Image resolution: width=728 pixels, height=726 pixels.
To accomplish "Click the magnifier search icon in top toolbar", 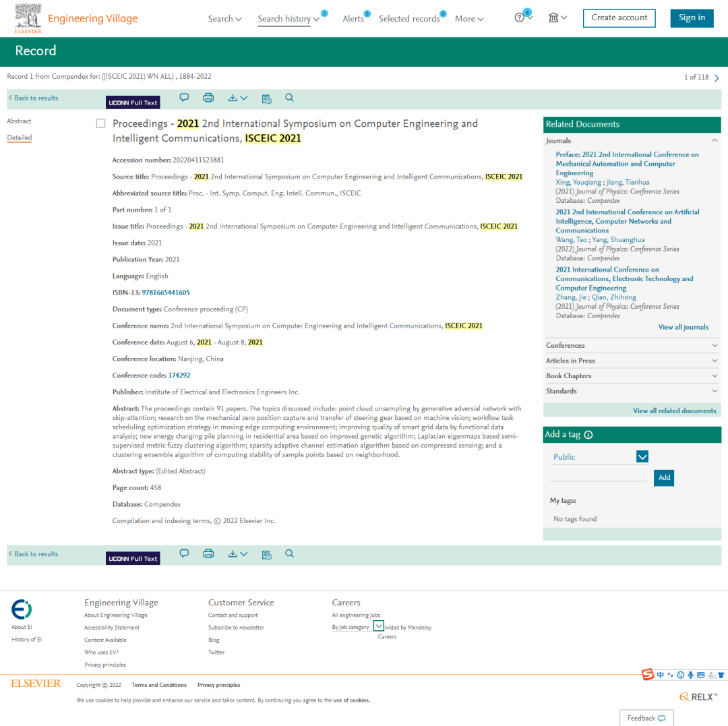I will 289,98.
